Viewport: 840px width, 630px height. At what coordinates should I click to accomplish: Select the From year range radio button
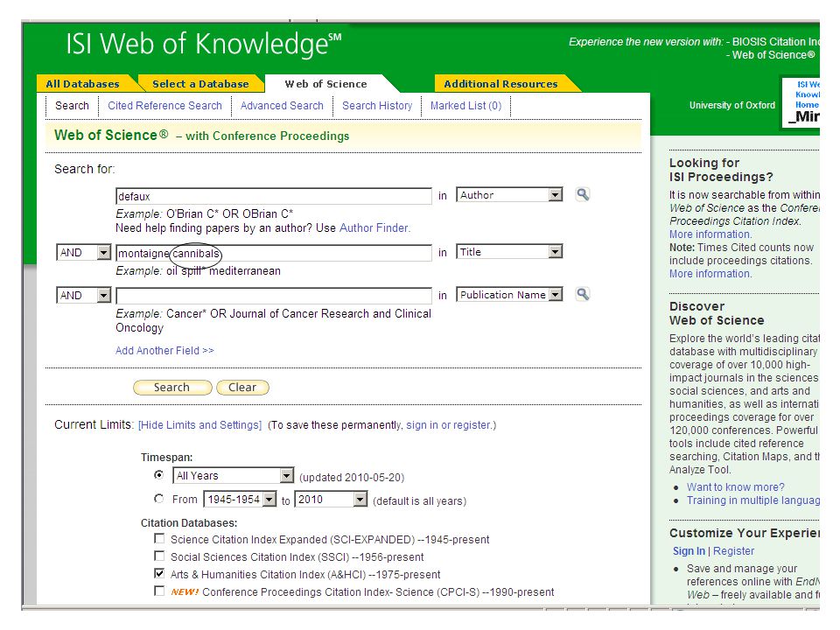(159, 499)
